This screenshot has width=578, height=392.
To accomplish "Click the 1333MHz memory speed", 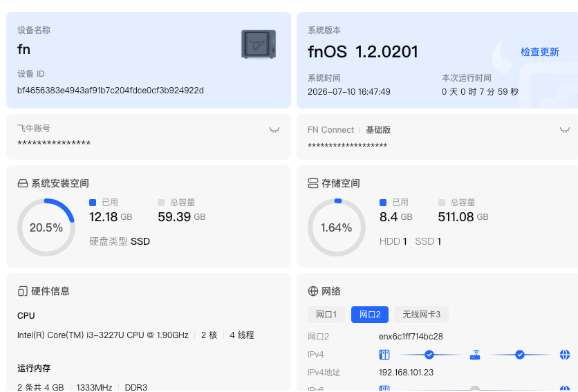I will click(x=94, y=387).
